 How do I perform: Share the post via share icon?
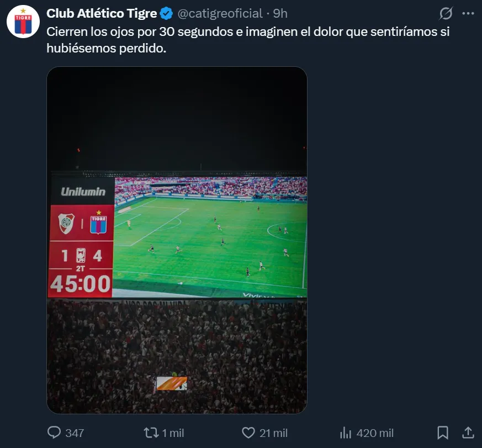(x=467, y=432)
